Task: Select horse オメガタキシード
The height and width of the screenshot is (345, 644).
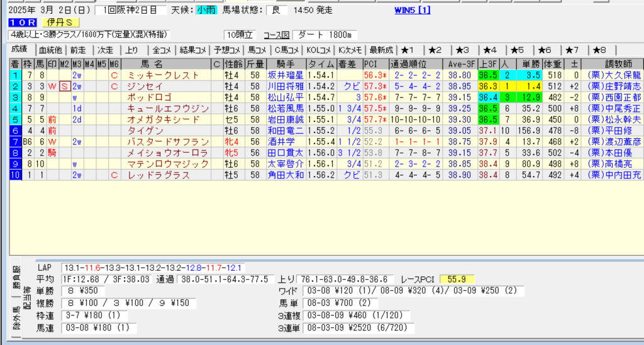Action: point(164,120)
